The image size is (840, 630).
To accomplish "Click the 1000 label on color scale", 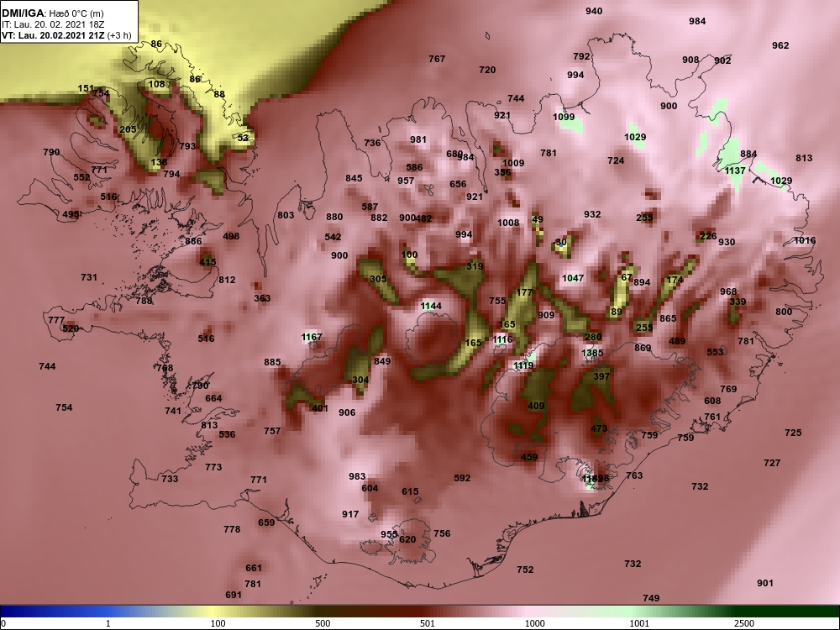I will click(534, 623).
